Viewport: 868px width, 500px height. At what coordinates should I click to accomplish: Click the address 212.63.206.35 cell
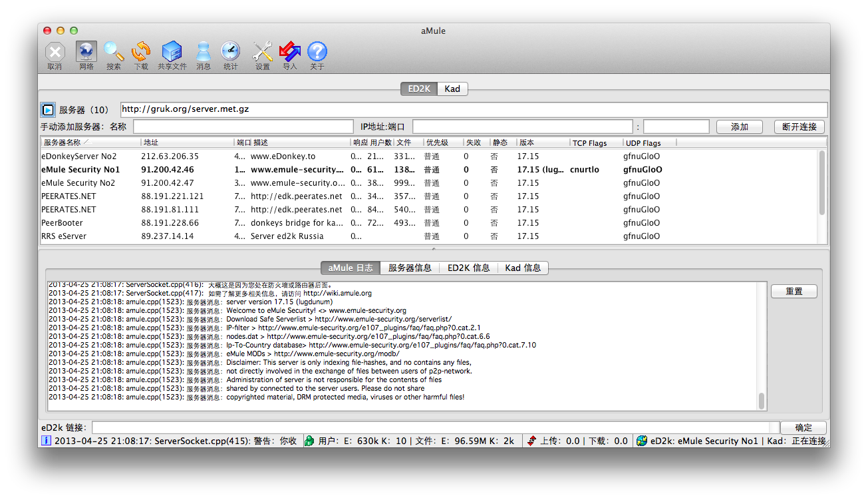pos(170,156)
